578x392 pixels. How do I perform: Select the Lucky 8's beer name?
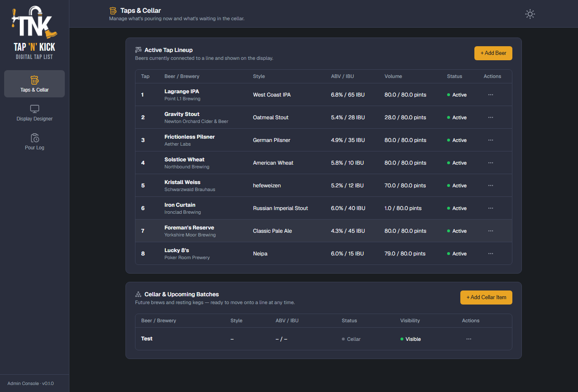pyautogui.click(x=177, y=250)
